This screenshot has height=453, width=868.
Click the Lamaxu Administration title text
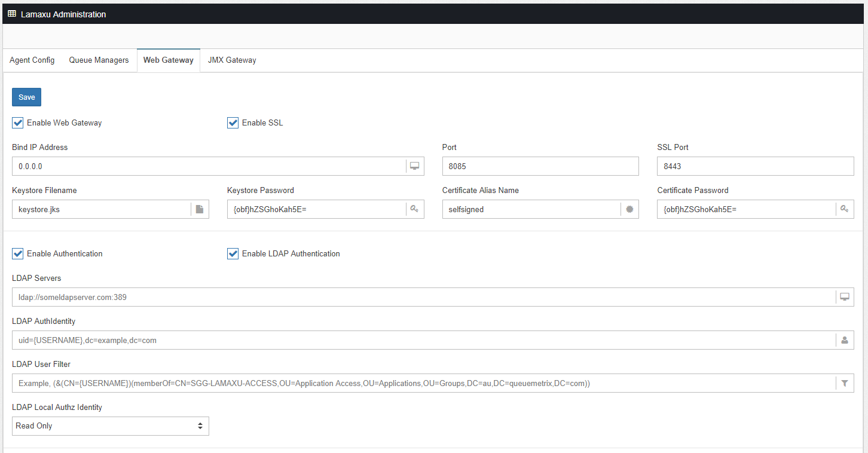[x=63, y=14]
